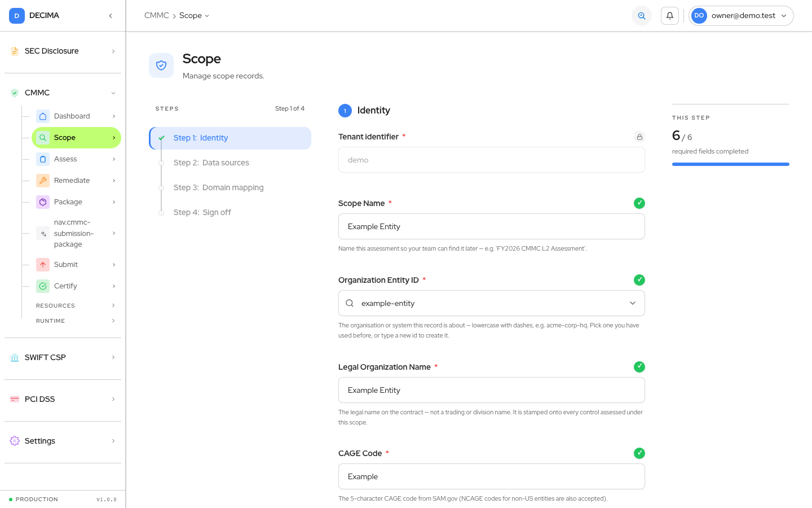Click the Remediate wrench icon
Viewport: 812px width, 508px height.
coord(43,181)
